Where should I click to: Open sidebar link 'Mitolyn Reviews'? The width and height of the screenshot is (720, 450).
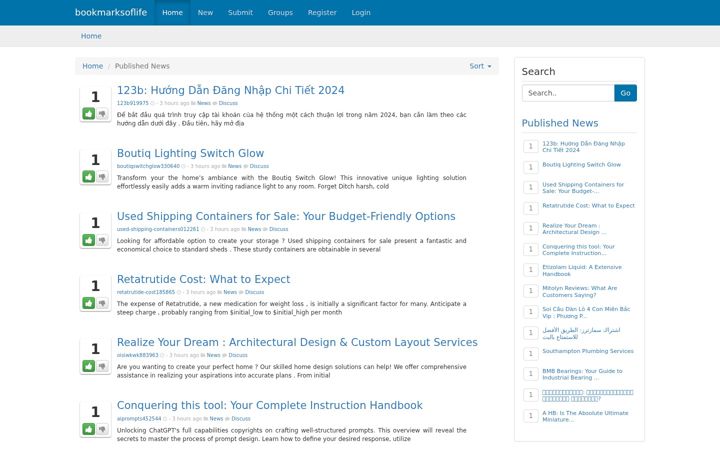pos(579,292)
